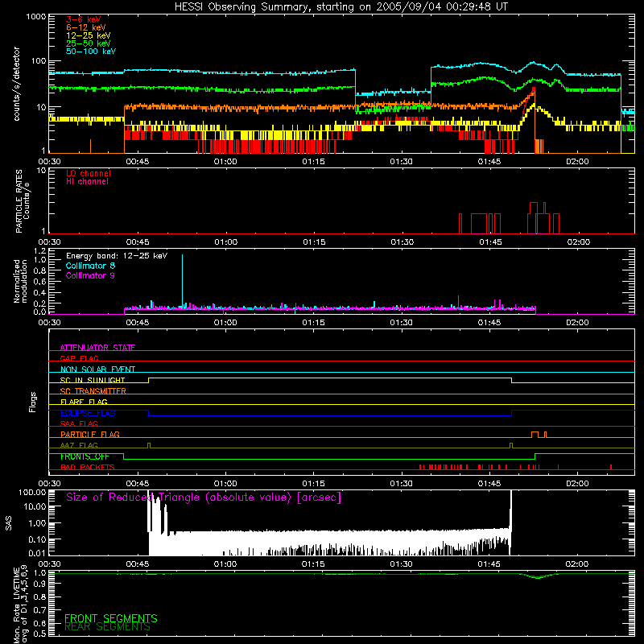Screen dimensions: 644x644
Task: Click the 01:30 tick label under modulation plot
Action: tap(401, 323)
